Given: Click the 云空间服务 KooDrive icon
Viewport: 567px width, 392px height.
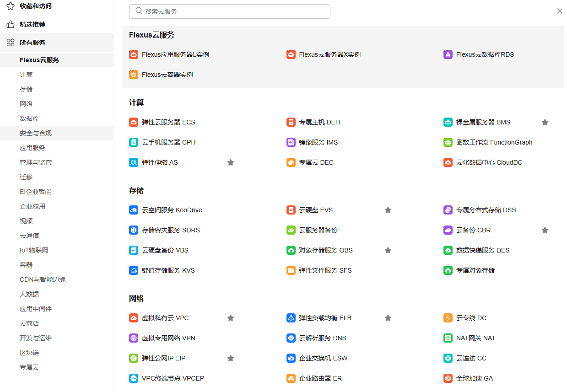Looking at the screenshot, I should pyautogui.click(x=134, y=210).
